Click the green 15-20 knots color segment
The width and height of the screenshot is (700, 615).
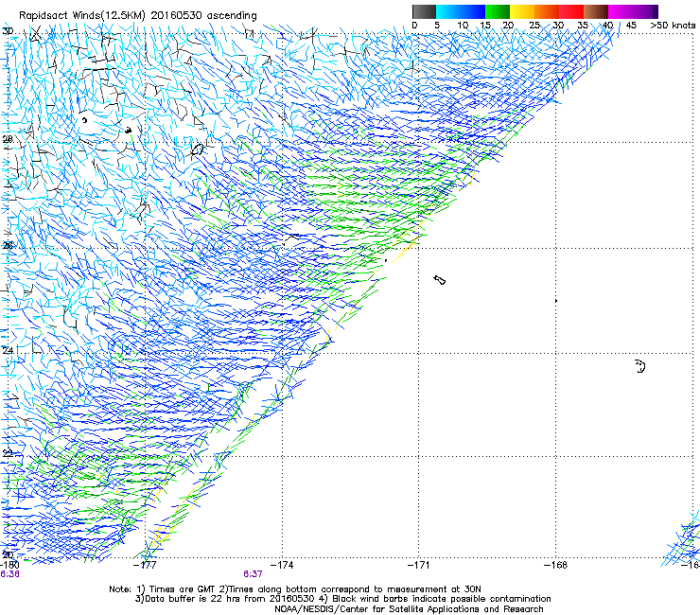(x=498, y=11)
